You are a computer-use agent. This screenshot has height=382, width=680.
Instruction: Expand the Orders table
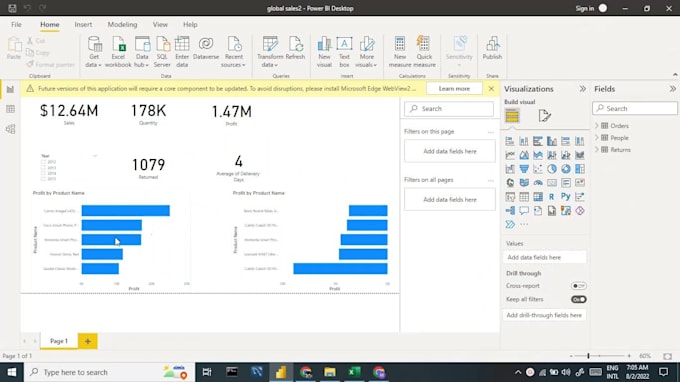tap(597, 126)
